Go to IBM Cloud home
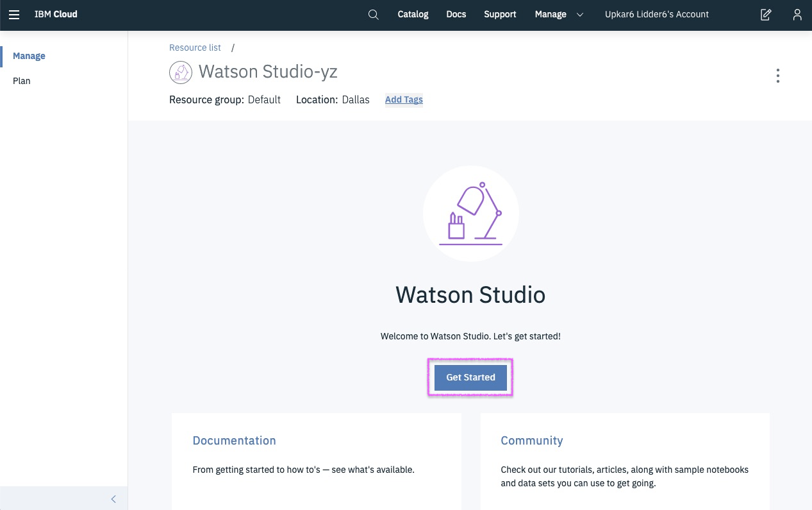Screen dimensions: 812x510 56,14
